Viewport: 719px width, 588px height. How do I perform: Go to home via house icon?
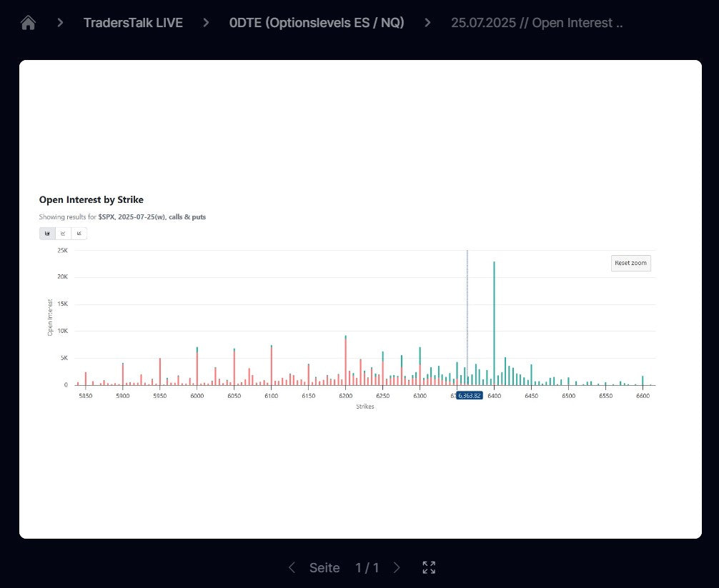(x=28, y=22)
